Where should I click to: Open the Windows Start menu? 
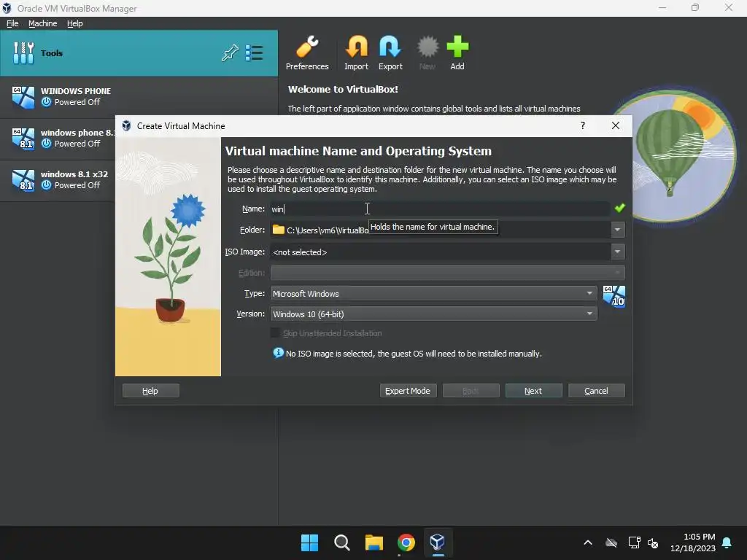tap(309, 542)
